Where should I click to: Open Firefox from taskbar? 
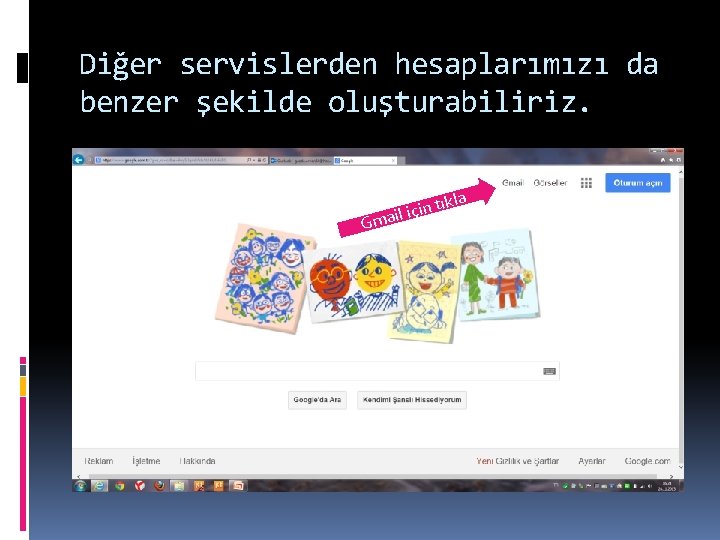click(159, 486)
